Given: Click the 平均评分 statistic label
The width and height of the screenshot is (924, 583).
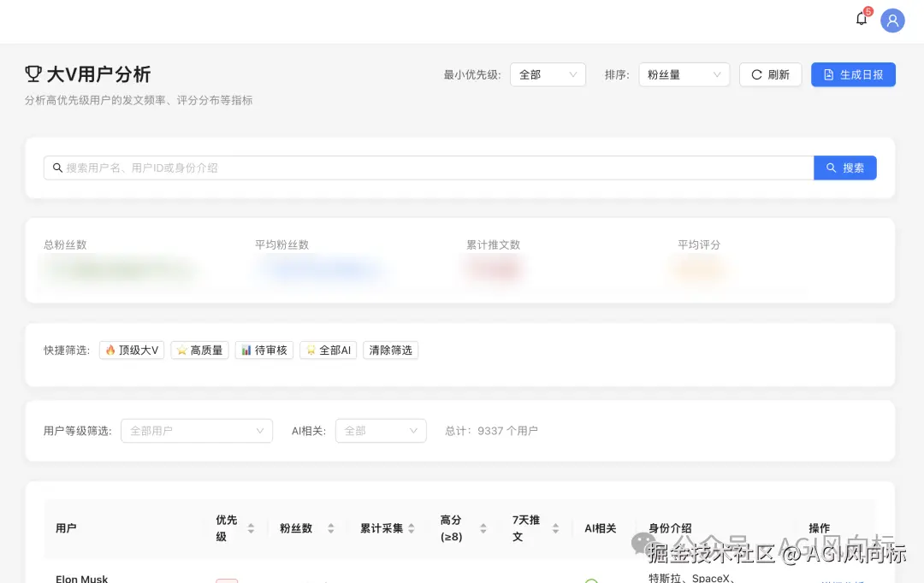Looking at the screenshot, I should click(x=699, y=244).
